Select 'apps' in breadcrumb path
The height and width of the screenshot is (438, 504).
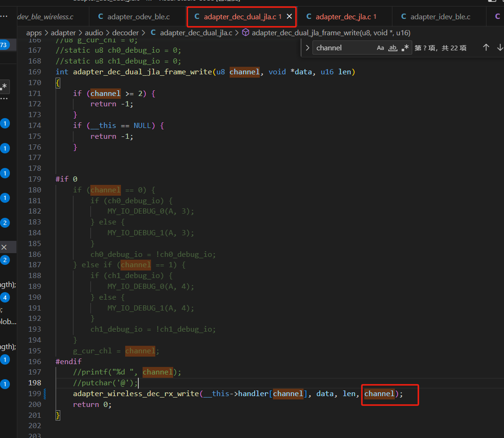click(x=34, y=33)
